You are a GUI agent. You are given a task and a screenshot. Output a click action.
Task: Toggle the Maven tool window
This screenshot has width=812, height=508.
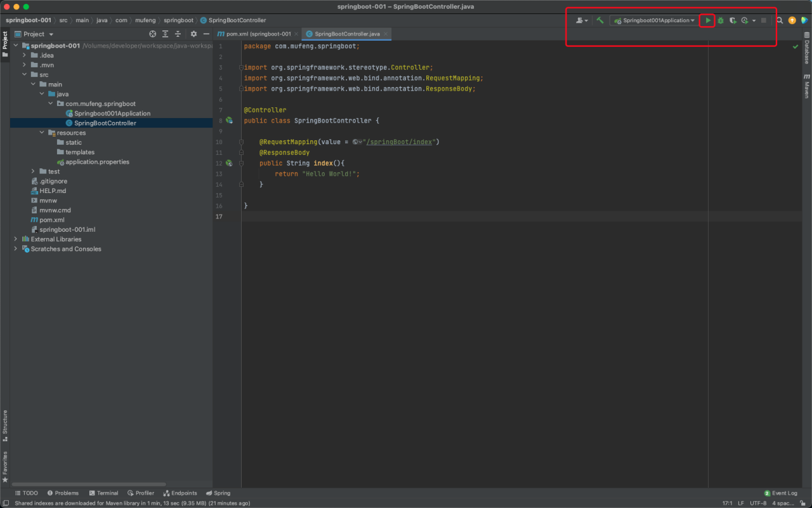[x=806, y=86]
